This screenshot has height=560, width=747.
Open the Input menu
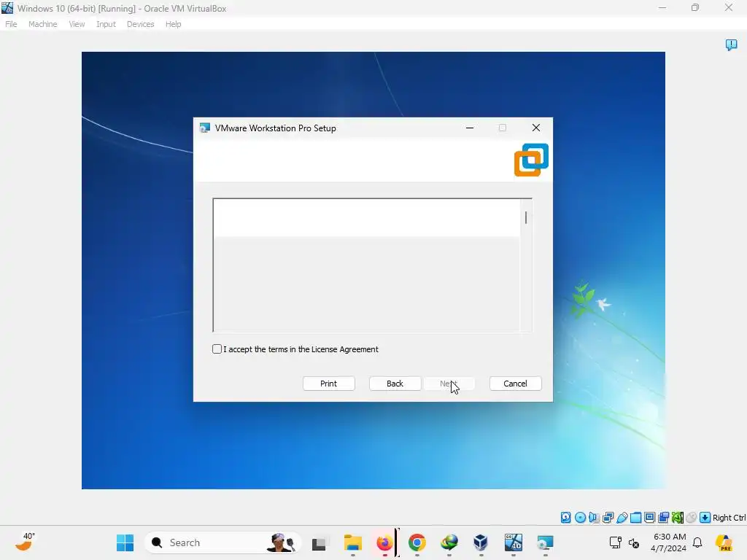tap(106, 24)
